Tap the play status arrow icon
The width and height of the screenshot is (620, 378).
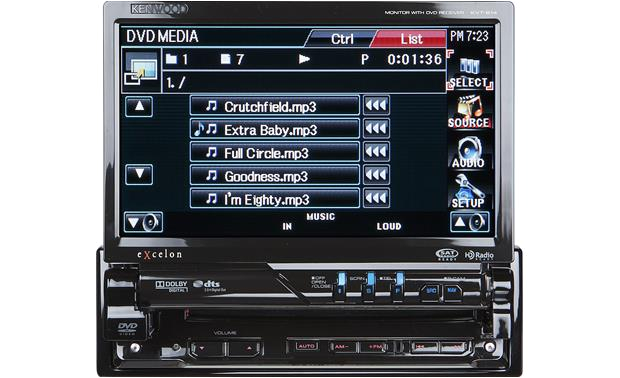point(304,59)
